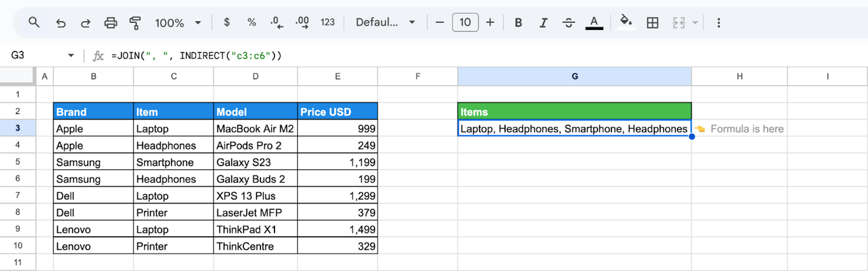
Task: Open the search menus magnifier icon
Action: (34, 22)
